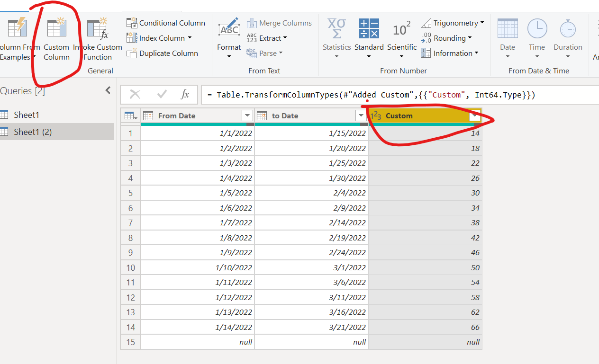Open the Duration column menu
The image size is (599, 364).
(x=568, y=38)
